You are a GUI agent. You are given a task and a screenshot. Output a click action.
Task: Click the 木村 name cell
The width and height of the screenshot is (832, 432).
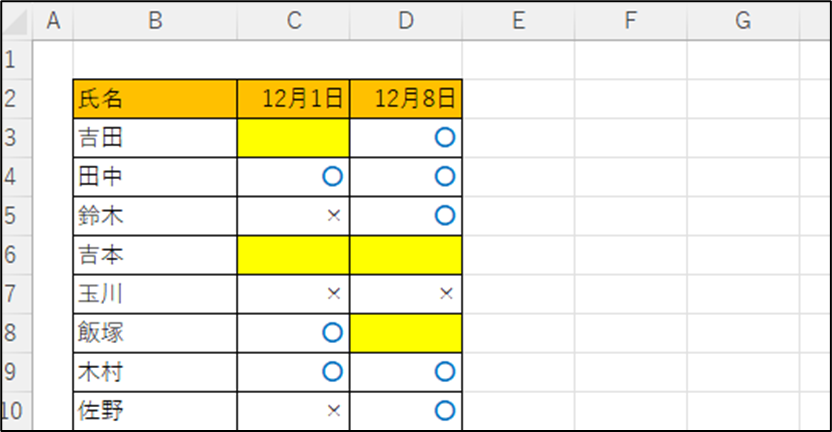coord(155,372)
